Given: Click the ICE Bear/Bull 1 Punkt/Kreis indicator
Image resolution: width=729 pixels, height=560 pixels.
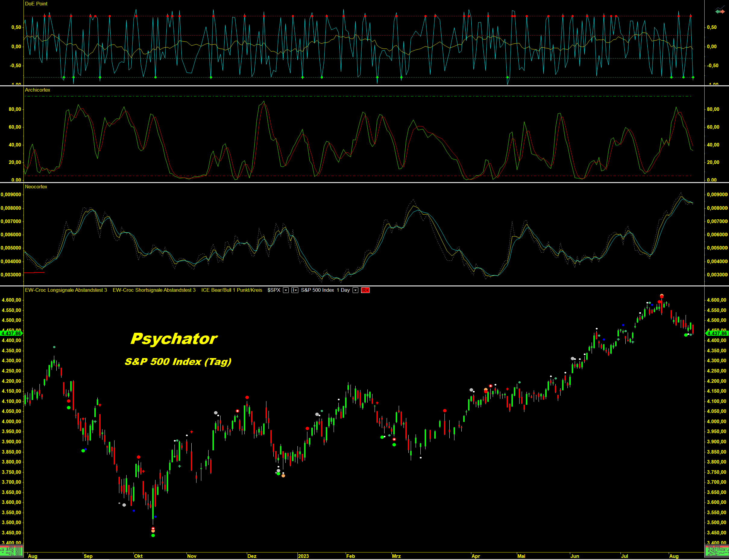Looking at the screenshot, I should pos(232,290).
